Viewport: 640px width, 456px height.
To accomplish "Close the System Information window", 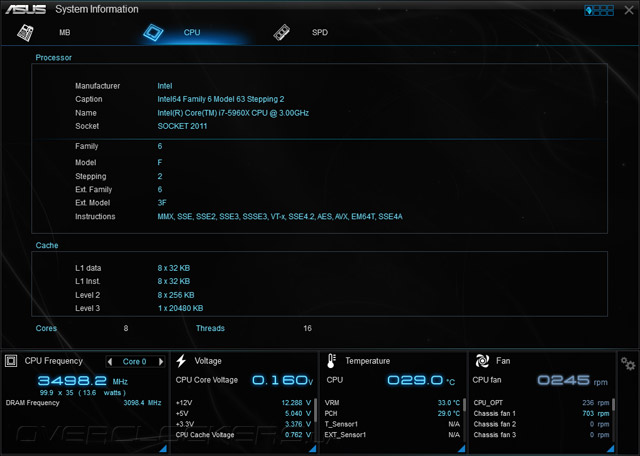I will (629, 10).
